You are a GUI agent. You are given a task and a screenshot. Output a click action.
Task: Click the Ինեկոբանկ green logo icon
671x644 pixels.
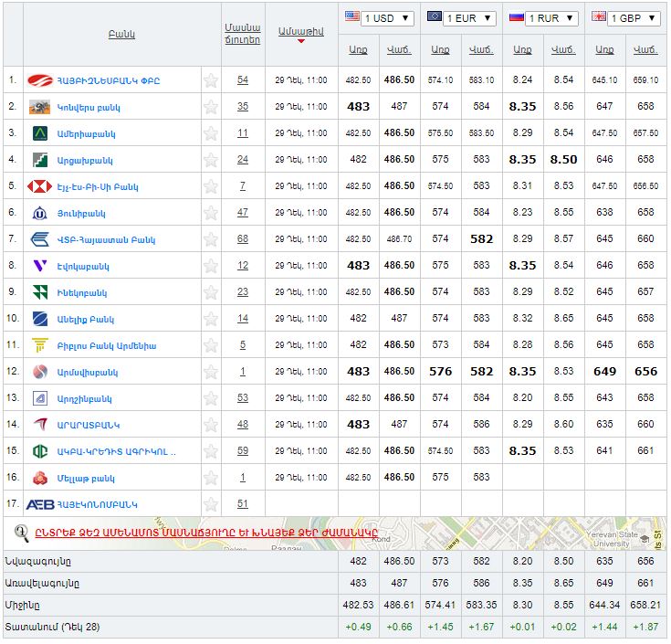click(40, 292)
